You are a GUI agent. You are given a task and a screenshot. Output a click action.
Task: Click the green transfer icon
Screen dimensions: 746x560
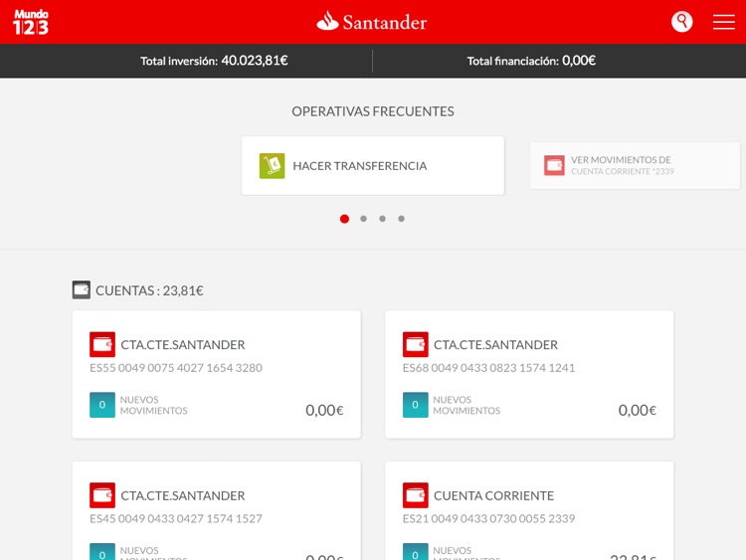click(273, 165)
